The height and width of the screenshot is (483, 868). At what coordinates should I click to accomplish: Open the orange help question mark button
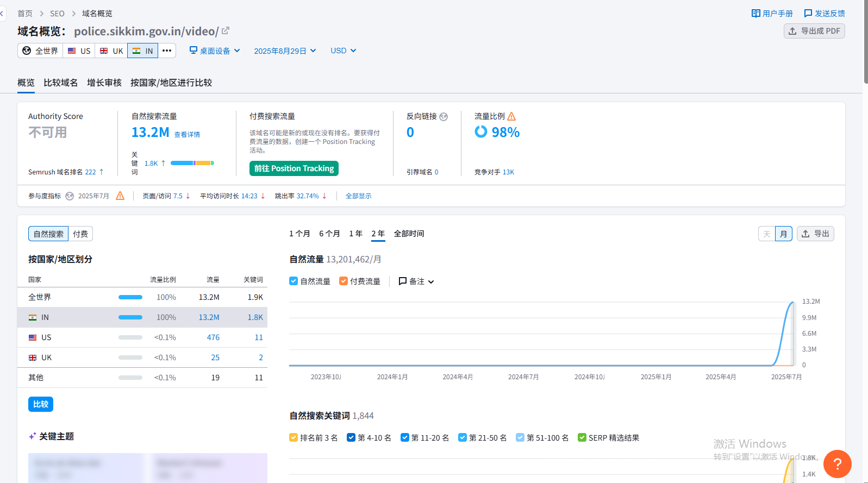tap(837, 463)
